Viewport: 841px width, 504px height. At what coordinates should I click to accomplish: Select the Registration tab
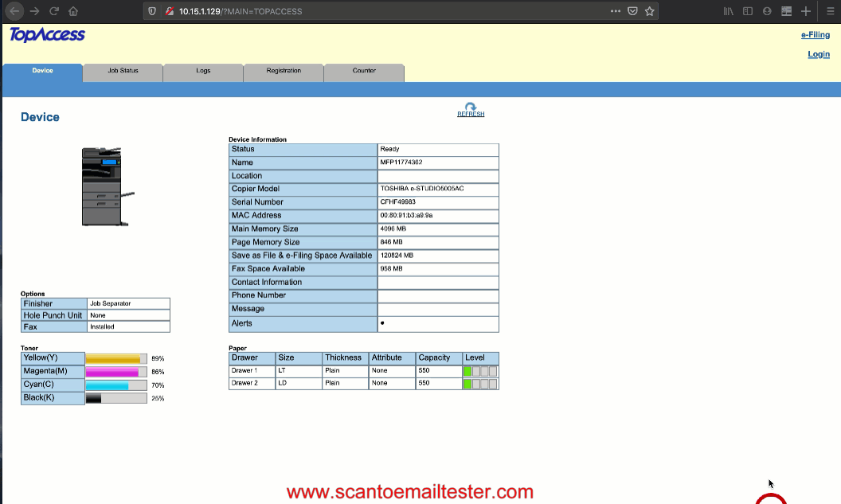(284, 71)
